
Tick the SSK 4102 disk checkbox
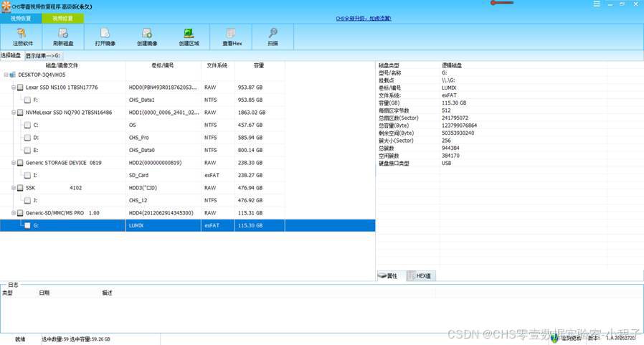click(20, 188)
